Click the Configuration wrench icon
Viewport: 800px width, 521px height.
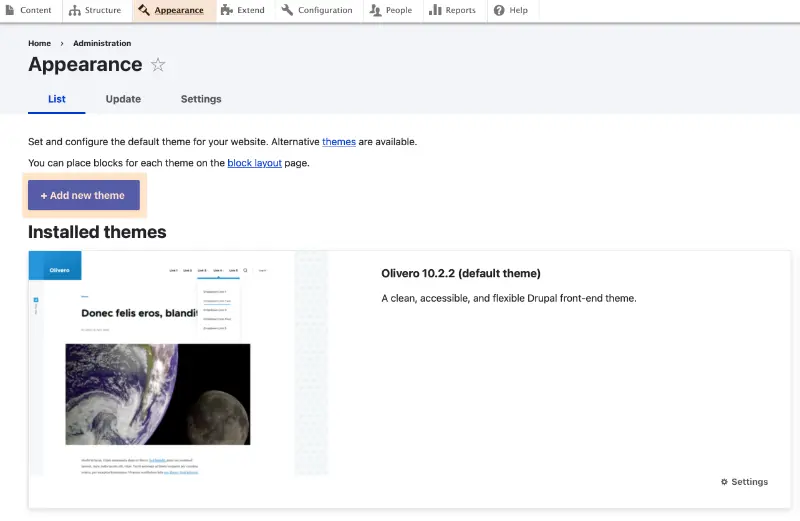coord(287,10)
